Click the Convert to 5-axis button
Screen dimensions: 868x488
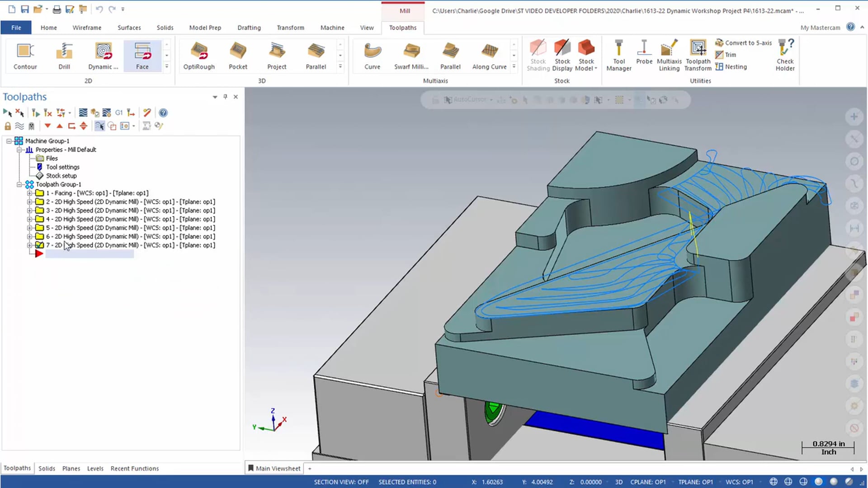tap(744, 42)
